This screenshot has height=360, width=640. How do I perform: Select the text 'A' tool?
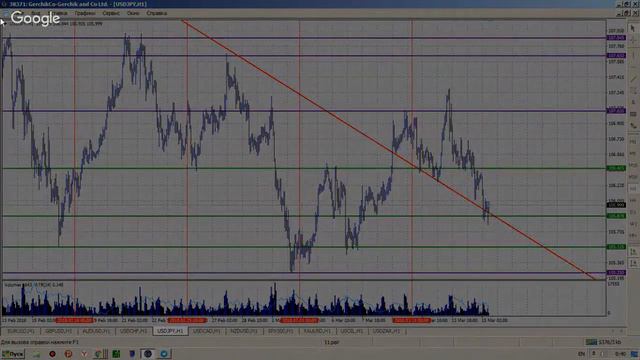point(633,102)
